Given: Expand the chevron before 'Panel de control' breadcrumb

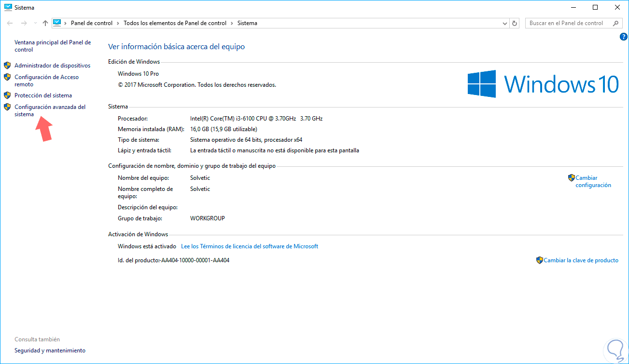Looking at the screenshot, I should (x=66, y=23).
